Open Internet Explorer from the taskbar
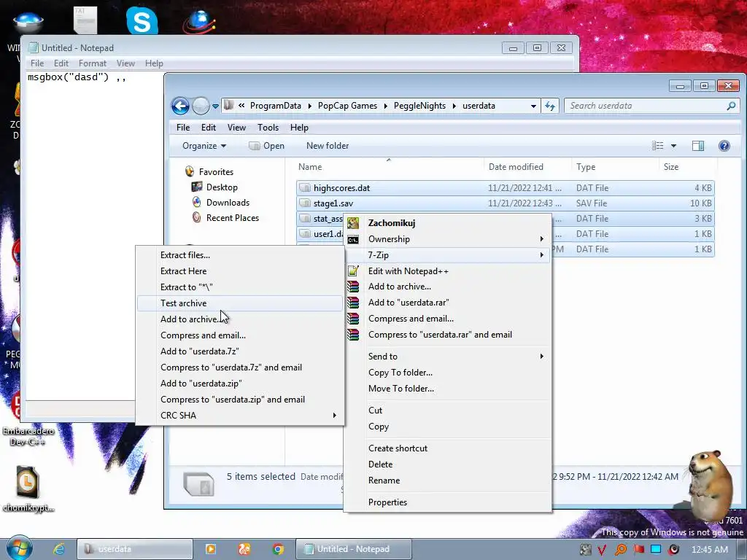The height and width of the screenshot is (560, 747). tap(58, 549)
